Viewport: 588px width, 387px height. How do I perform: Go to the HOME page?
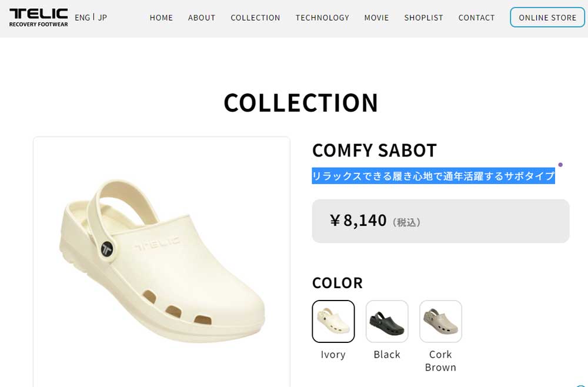pyautogui.click(x=161, y=18)
